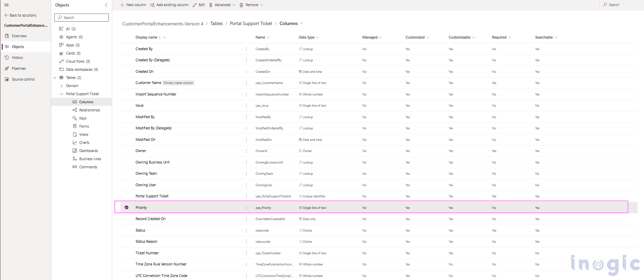Image resolution: width=644 pixels, height=280 pixels.
Task: Click New column in the toolbar
Action: [133, 5]
